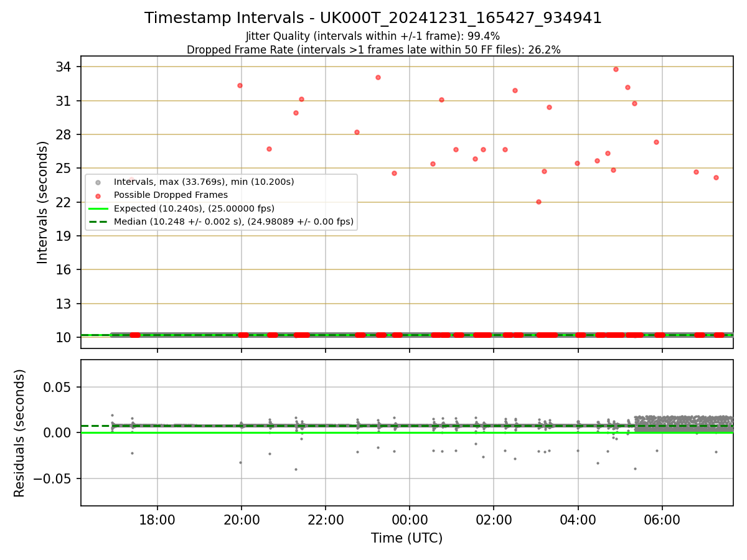Click the "Dropped Frame Rate" subtitle line
The width and height of the screenshot is (747, 560).
[x=374, y=50]
